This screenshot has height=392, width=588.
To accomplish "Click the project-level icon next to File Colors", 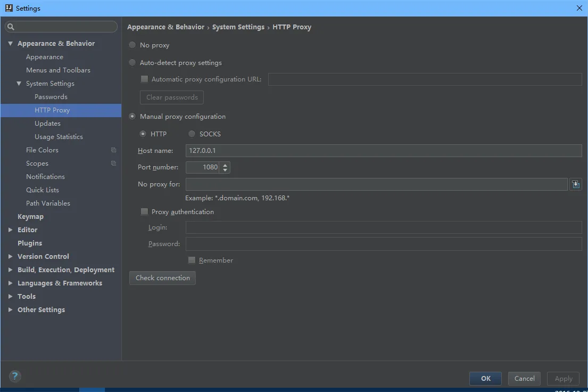I will [113, 150].
